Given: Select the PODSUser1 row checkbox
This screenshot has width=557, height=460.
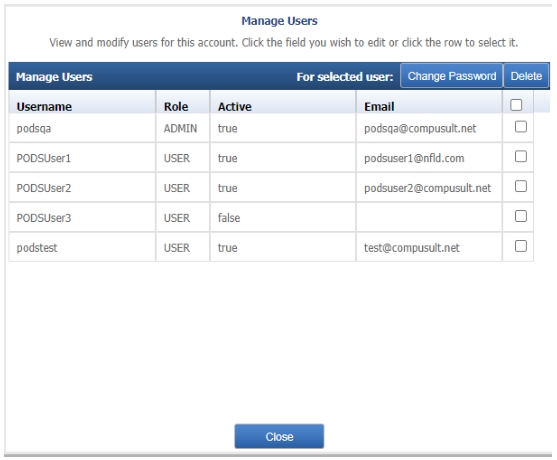Looking at the screenshot, I should click(x=520, y=156).
